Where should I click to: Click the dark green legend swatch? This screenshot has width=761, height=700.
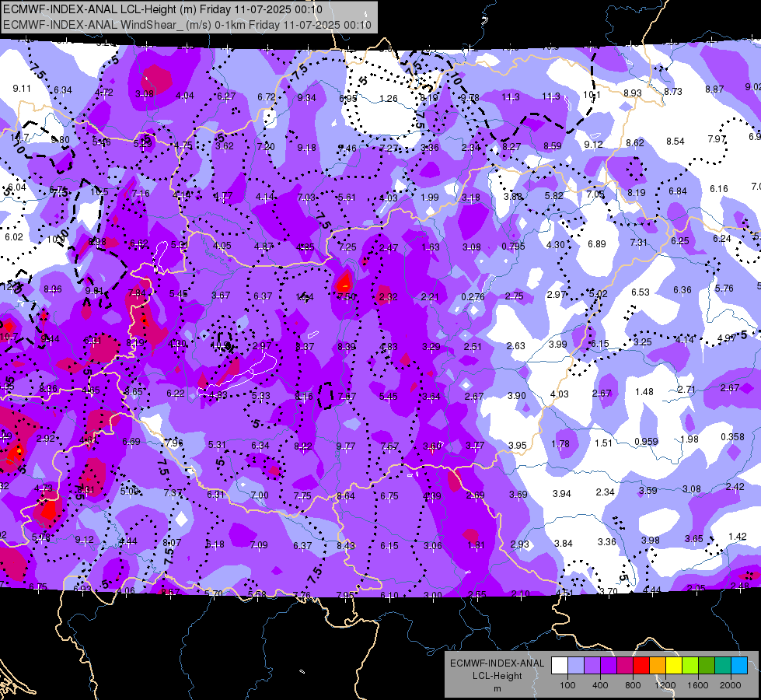click(x=707, y=666)
